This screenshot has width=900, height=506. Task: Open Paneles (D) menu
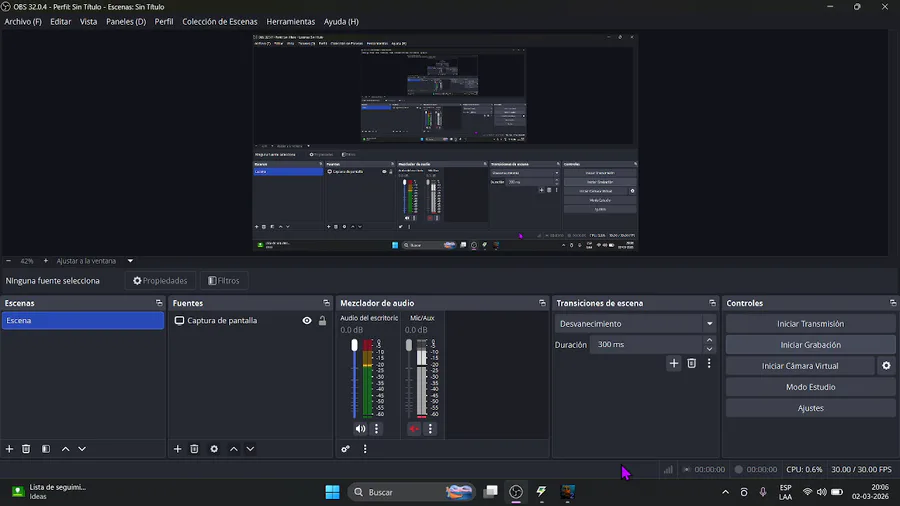126,22
